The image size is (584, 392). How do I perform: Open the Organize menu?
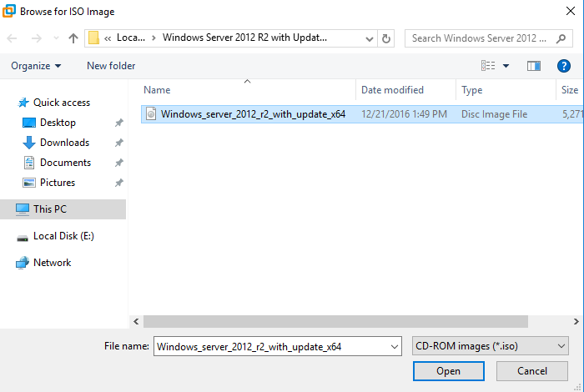click(x=36, y=66)
